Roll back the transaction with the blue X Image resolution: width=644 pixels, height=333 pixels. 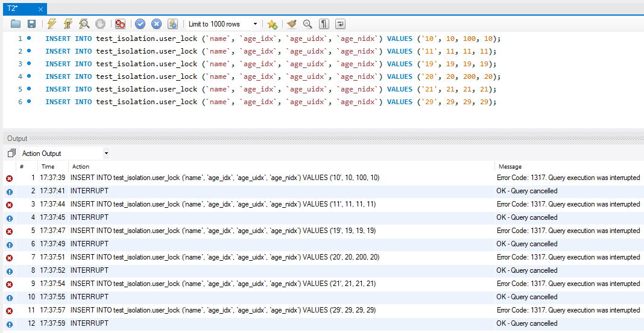157,24
